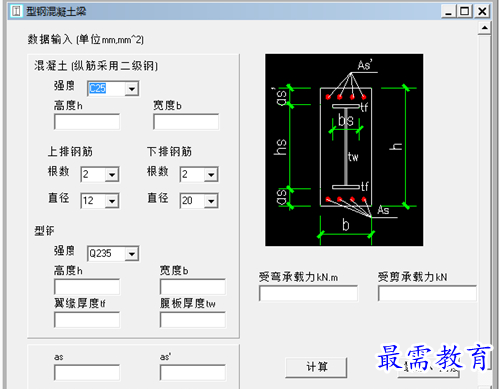The height and width of the screenshot is (389, 499).
Task: Click the 下排钢筋 label
Action: coord(169,151)
